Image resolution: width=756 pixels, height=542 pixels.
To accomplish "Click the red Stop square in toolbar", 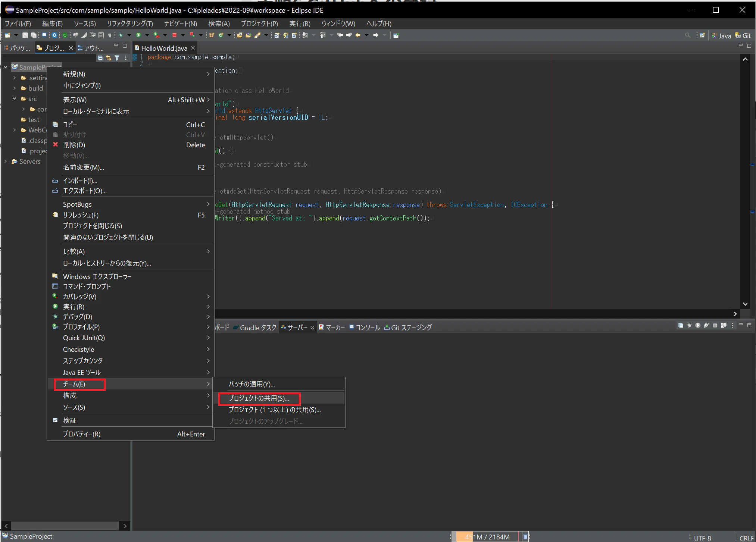I will click(174, 35).
